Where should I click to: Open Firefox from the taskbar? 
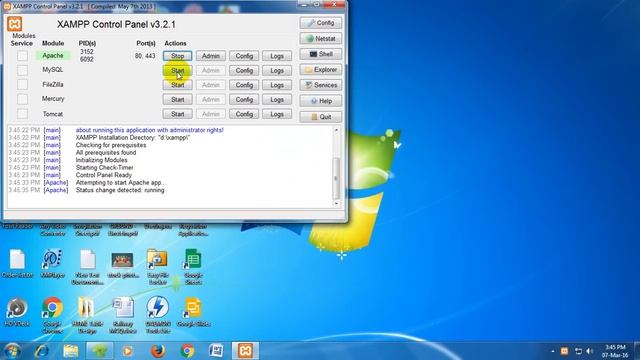[x=158, y=351]
